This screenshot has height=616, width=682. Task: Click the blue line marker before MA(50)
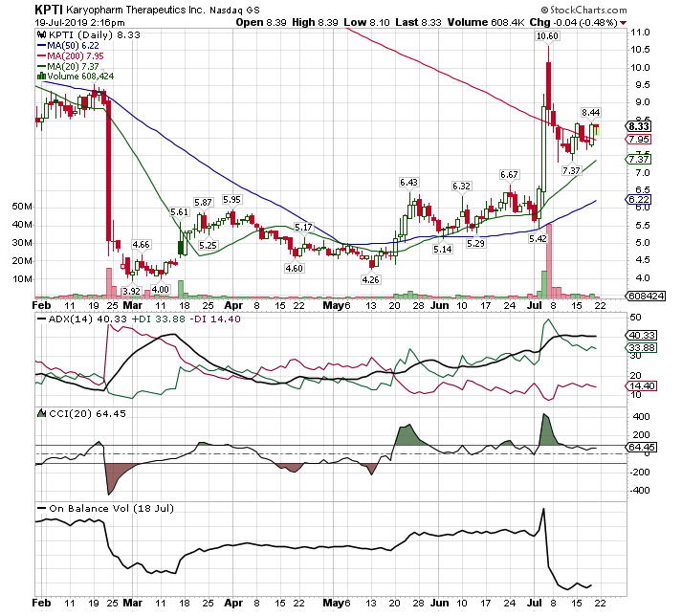(42, 45)
